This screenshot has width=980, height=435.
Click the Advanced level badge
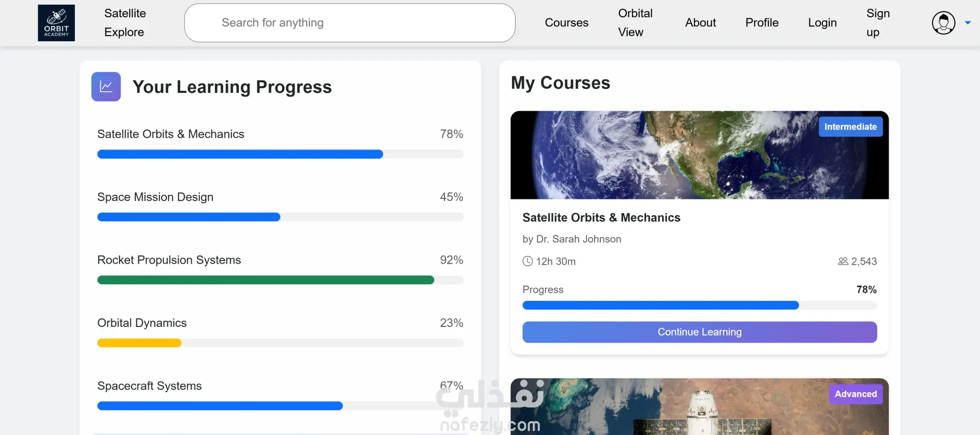(x=855, y=394)
